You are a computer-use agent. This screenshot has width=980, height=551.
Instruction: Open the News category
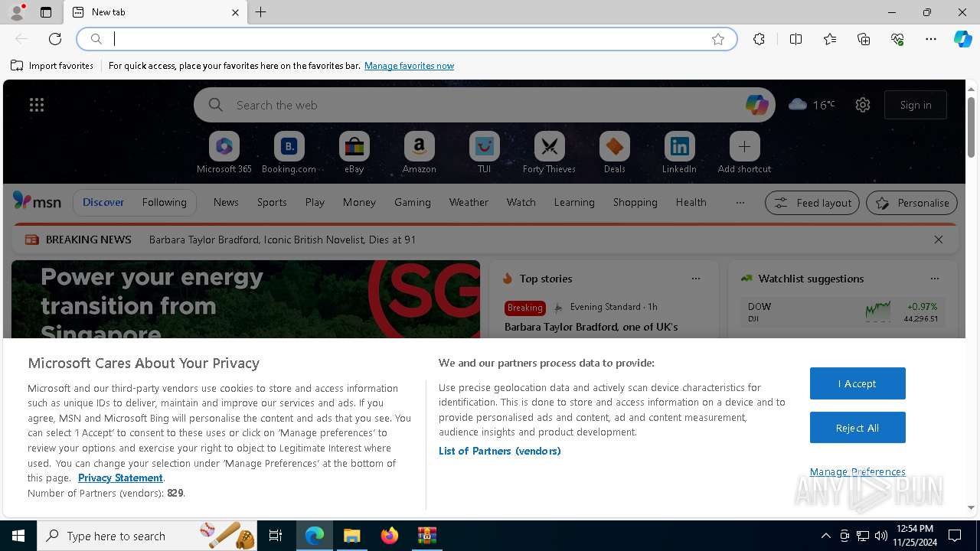(x=226, y=202)
